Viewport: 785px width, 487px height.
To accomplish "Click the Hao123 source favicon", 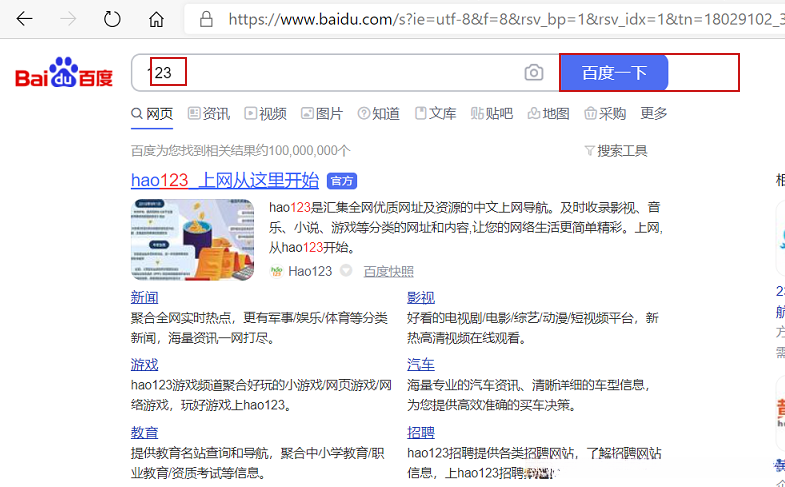I will click(276, 271).
